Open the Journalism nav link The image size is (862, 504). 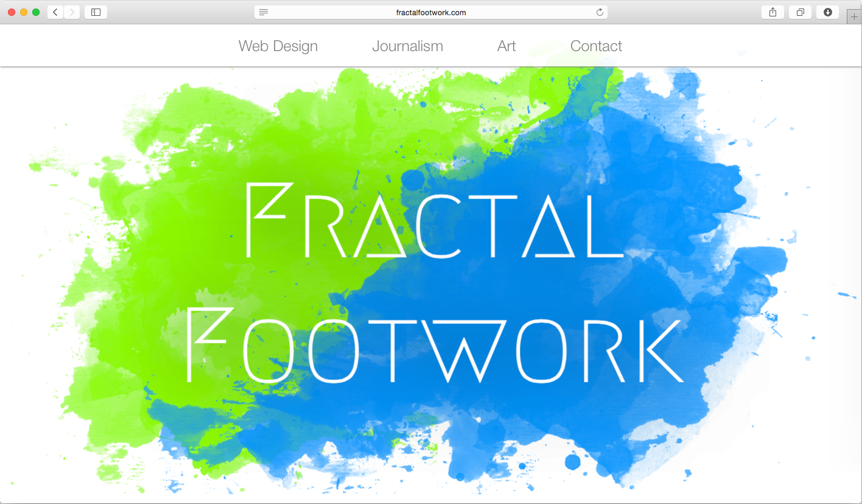click(407, 46)
